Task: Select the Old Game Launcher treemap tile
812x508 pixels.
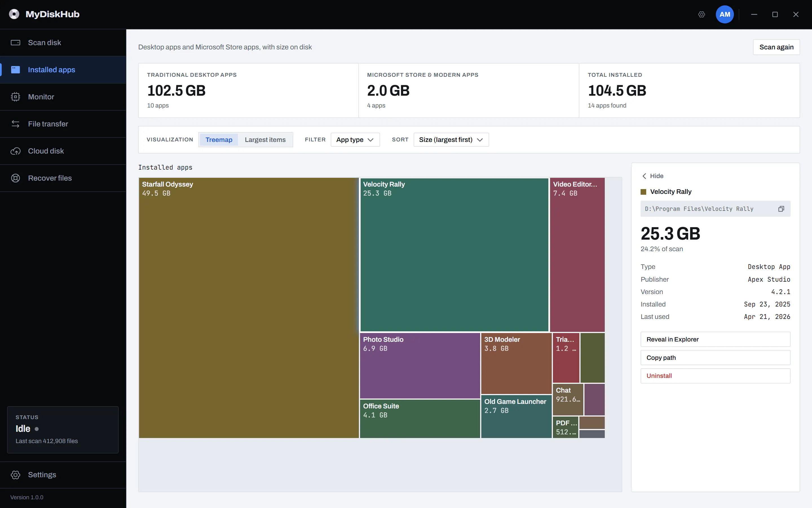Action: [516, 416]
